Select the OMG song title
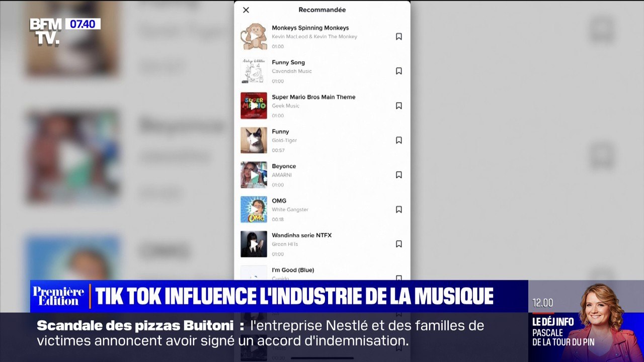 click(x=279, y=201)
